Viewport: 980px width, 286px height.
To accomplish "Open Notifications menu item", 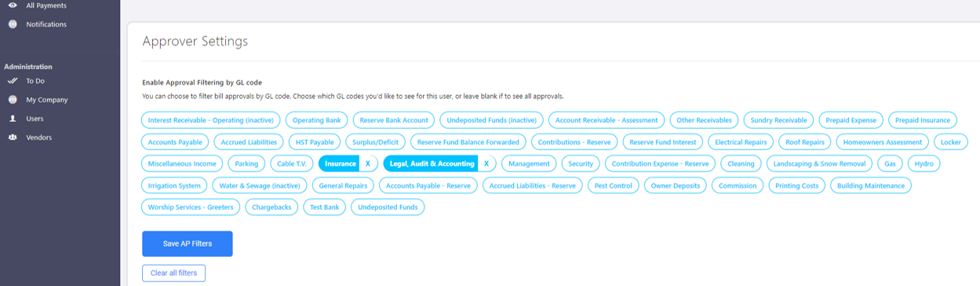I will point(46,24).
